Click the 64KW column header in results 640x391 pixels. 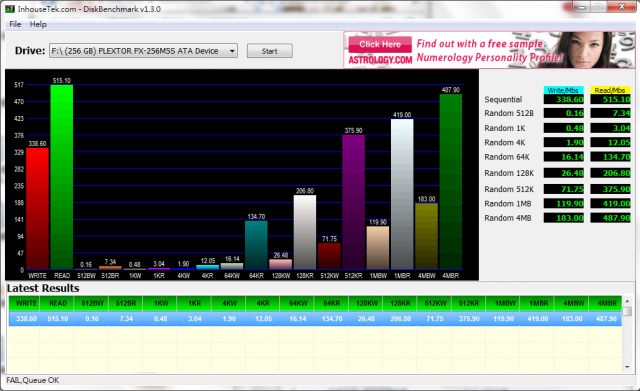[298, 303]
